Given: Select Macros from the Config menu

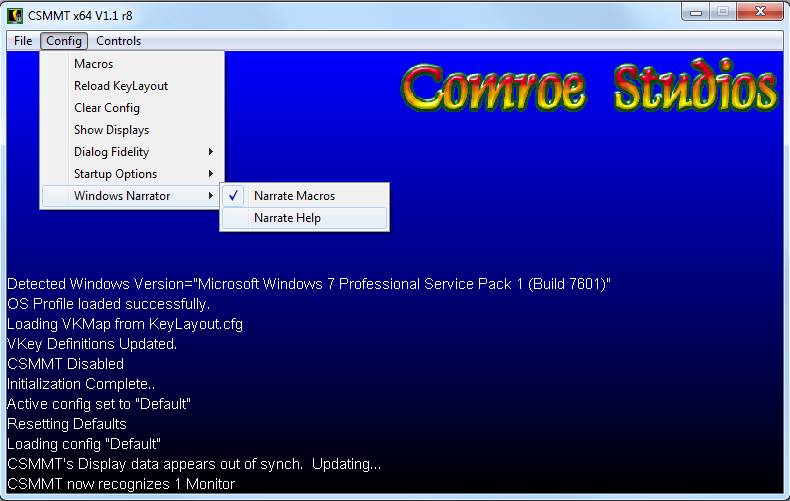Looking at the screenshot, I should coord(133,64).
